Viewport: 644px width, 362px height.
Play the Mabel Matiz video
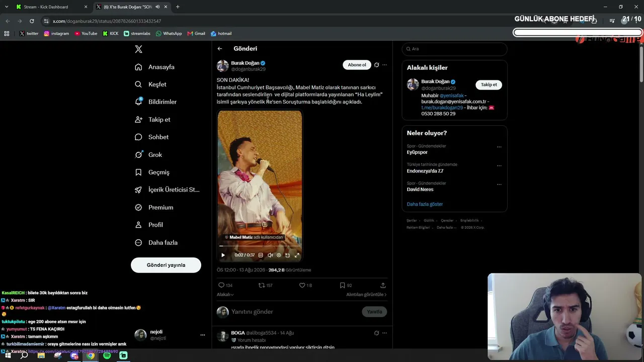(x=223, y=255)
